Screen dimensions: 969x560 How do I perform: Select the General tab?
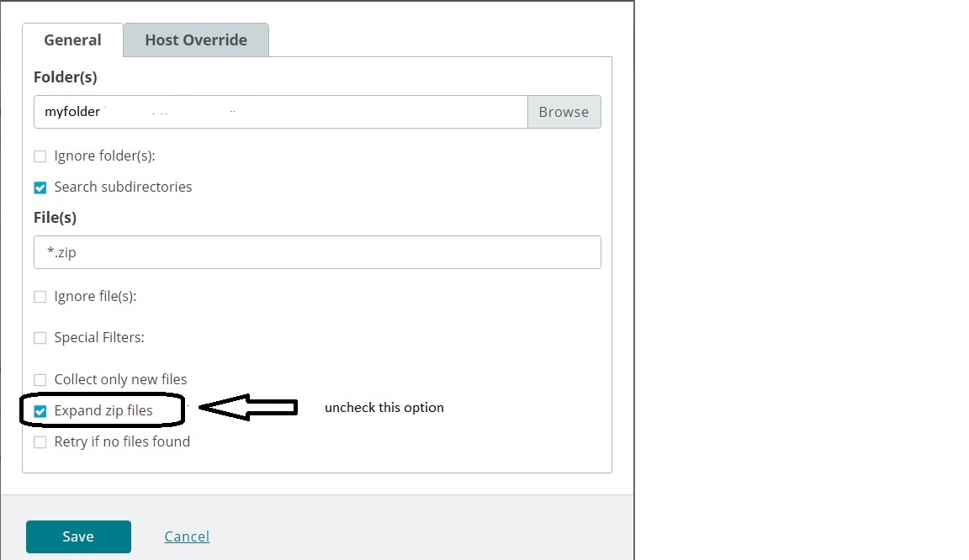click(x=71, y=40)
